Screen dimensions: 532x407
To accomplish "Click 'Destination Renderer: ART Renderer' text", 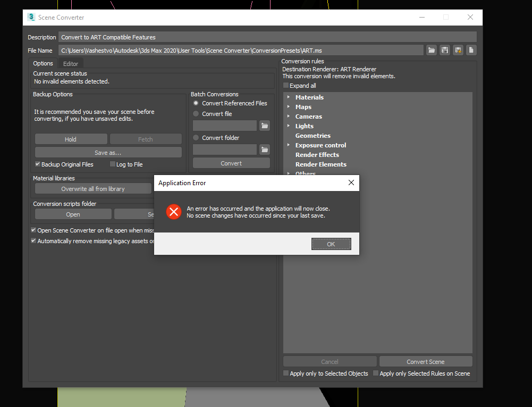I will [329, 69].
